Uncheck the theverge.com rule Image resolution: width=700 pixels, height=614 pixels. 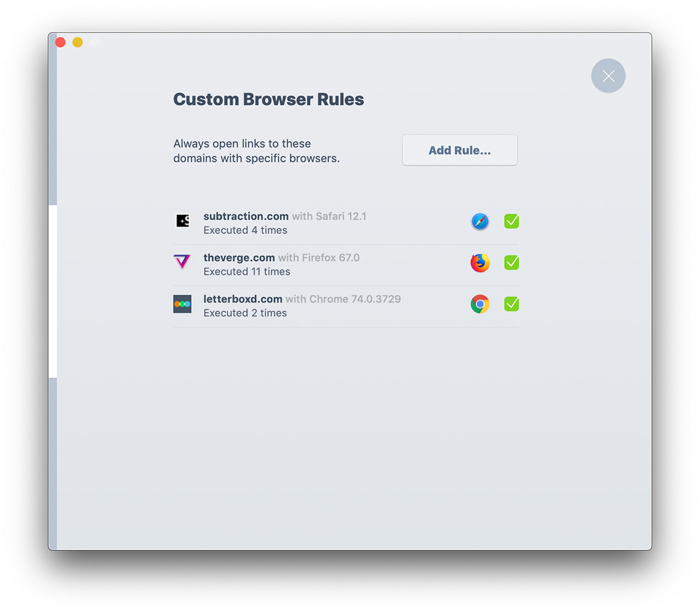click(511, 263)
